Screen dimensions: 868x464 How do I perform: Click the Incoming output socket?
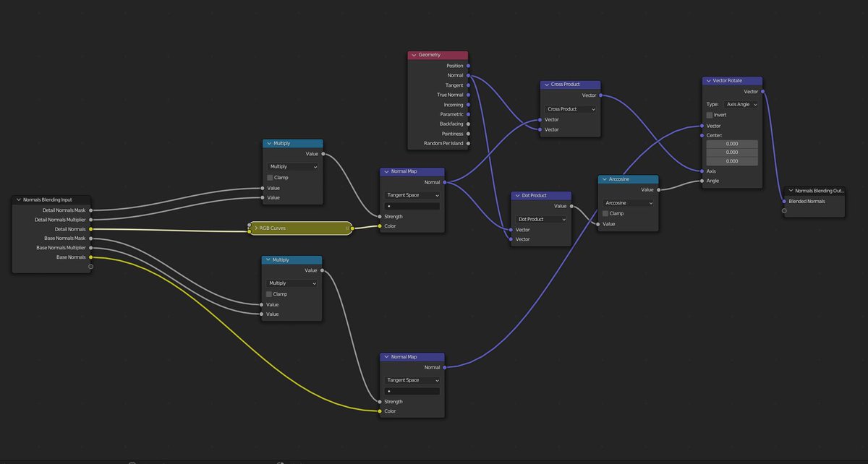click(469, 105)
